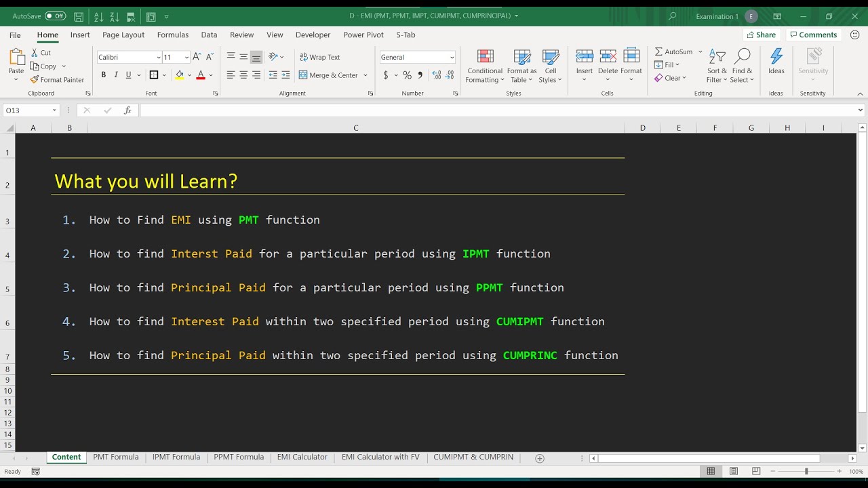Click the Insert Function fx icon
The height and width of the screenshot is (488, 868).
pos(127,110)
